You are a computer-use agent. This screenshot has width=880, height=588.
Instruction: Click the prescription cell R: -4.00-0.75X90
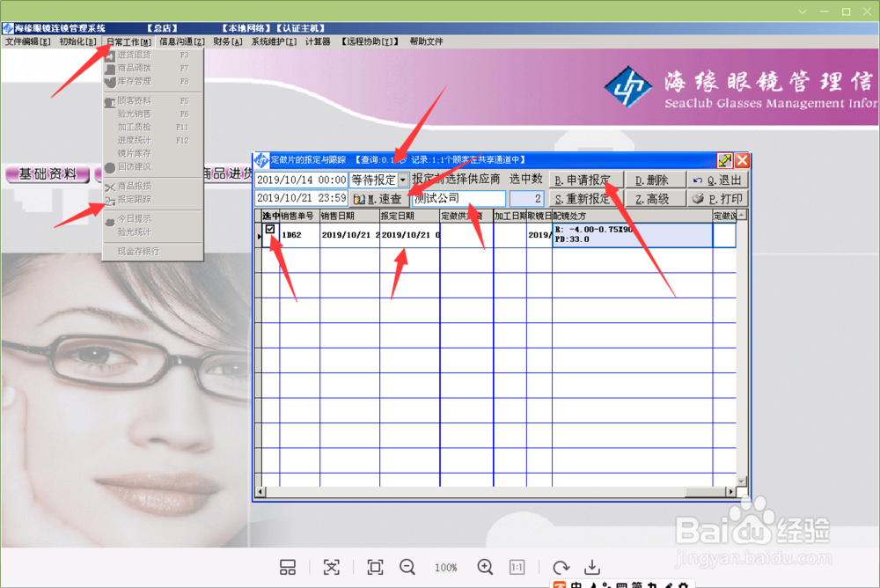point(632,235)
